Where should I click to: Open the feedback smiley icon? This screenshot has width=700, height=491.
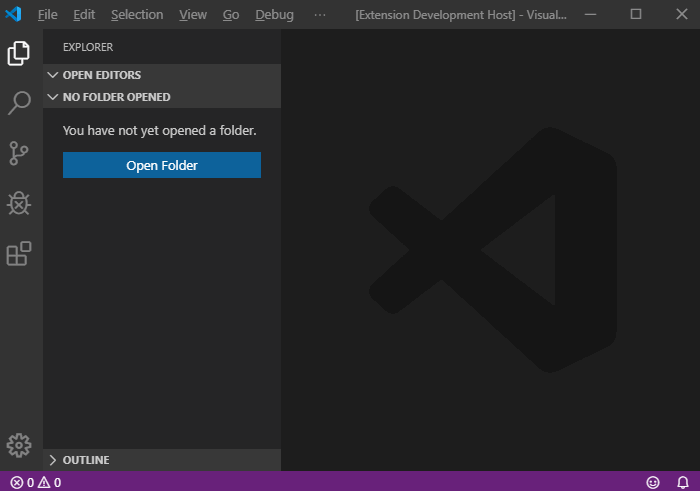click(x=653, y=483)
